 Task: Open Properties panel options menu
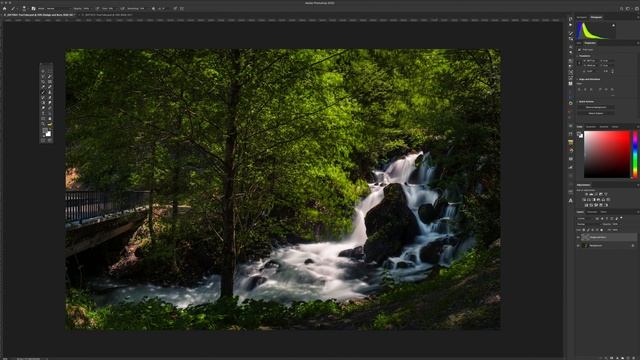coord(638,43)
